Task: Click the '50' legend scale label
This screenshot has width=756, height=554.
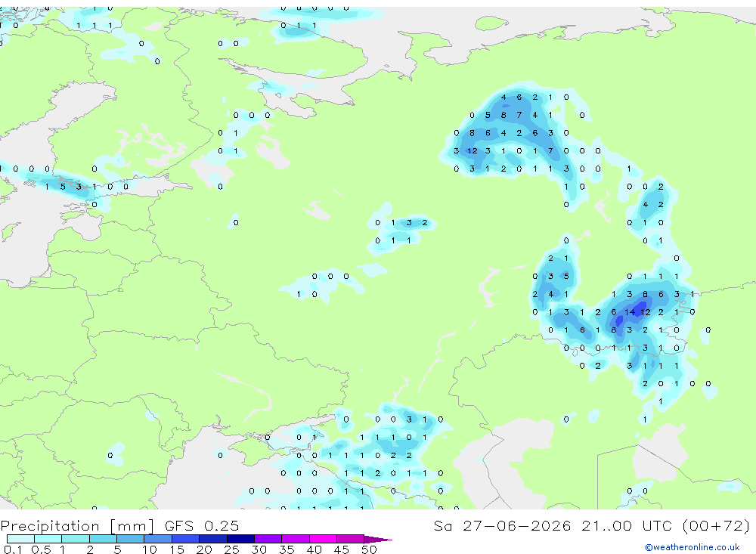Action: [369, 549]
